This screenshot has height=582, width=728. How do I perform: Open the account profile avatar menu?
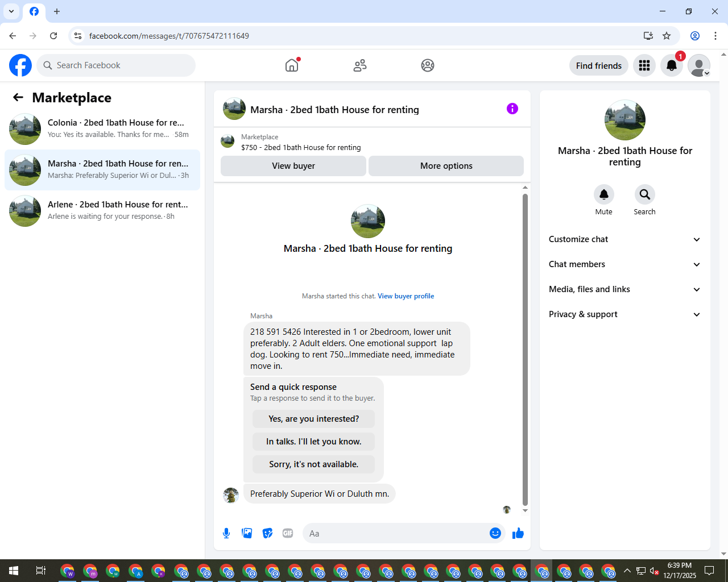click(699, 65)
